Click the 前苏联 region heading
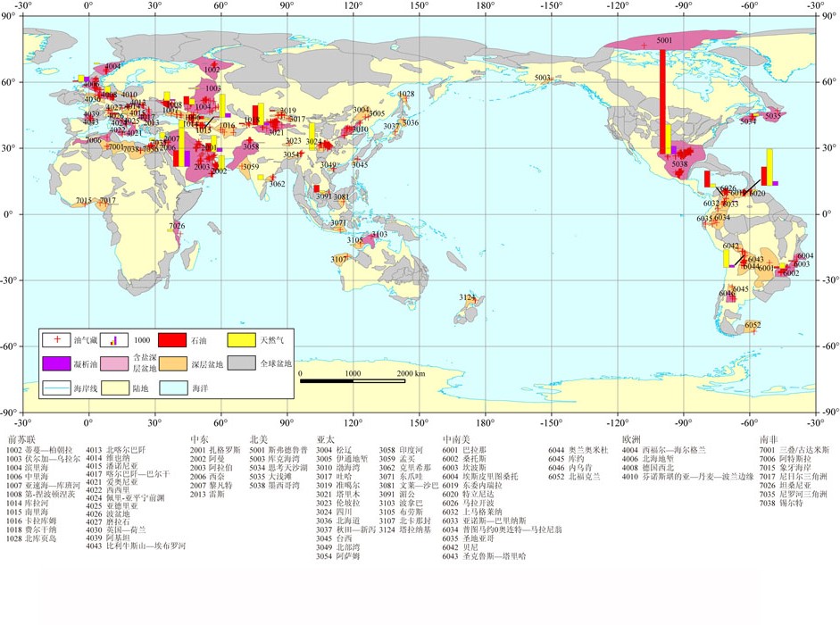 (21, 440)
